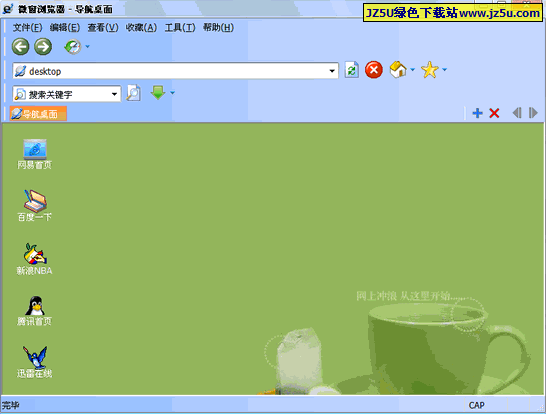The height and width of the screenshot is (414, 546).
Task: Click the search keyword input box
Action: [x=67, y=94]
